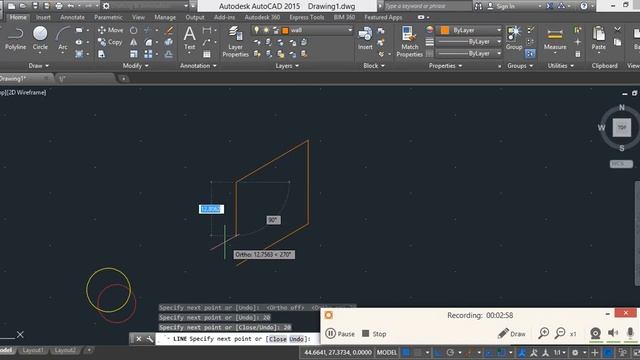
Task: Expand the Draw panel
Action: coord(39,66)
